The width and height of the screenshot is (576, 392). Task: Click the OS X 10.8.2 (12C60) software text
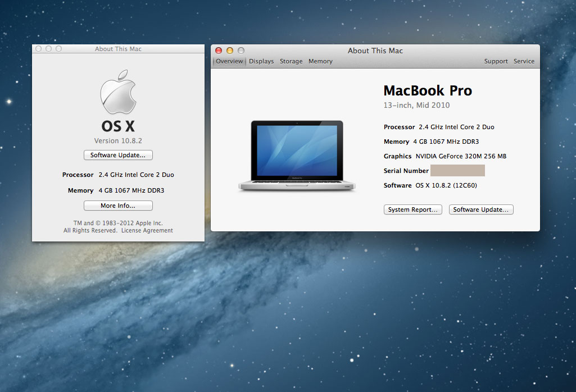pyautogui.click(x=446, y=185)
